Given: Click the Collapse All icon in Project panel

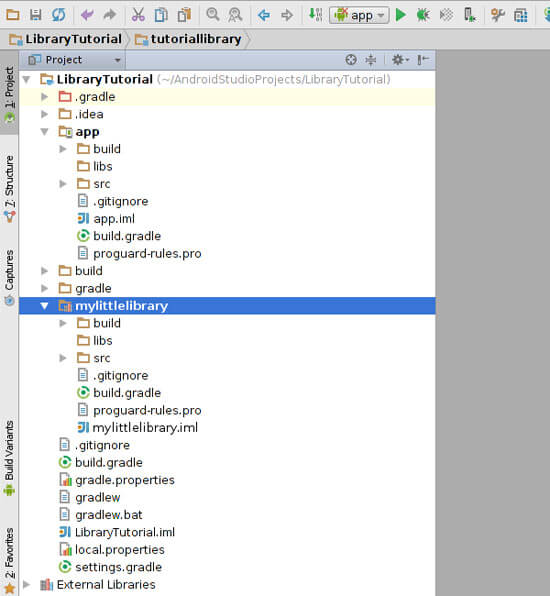Looking at the screenshot, I should (x=371, y=60).
